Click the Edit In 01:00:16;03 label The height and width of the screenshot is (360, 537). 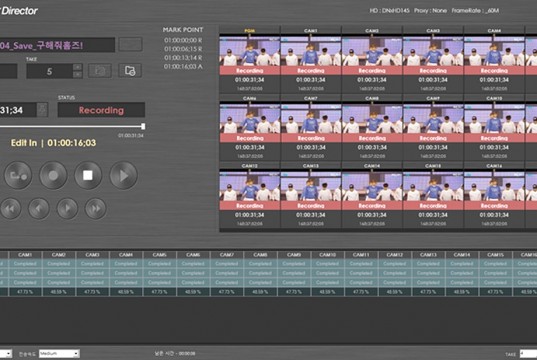point(53,143)
